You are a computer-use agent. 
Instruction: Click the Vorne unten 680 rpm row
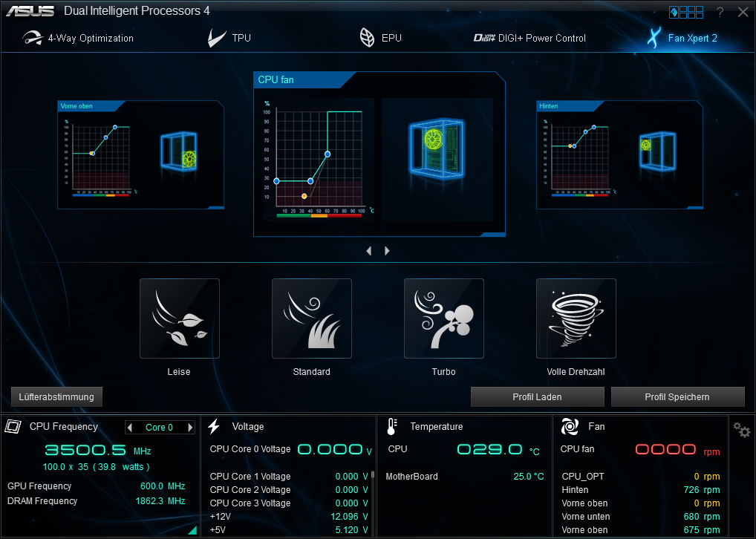click(641, 516)
